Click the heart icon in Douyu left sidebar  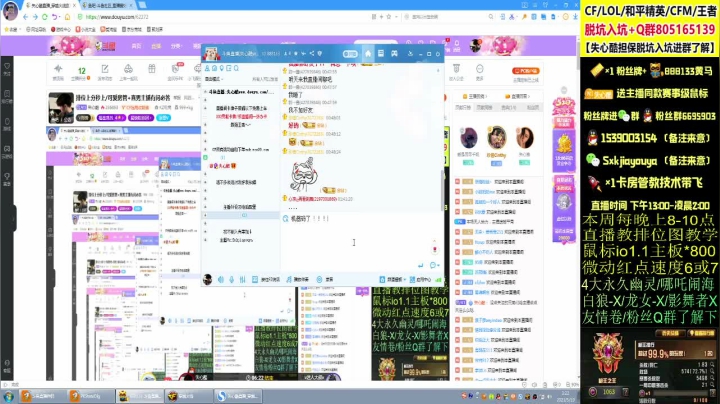point(7,67)
